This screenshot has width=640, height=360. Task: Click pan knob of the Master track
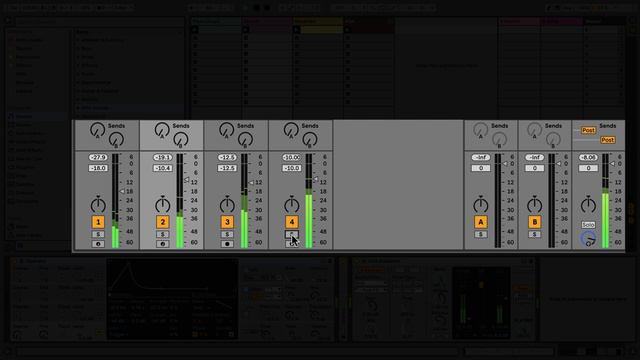point(588,204)
